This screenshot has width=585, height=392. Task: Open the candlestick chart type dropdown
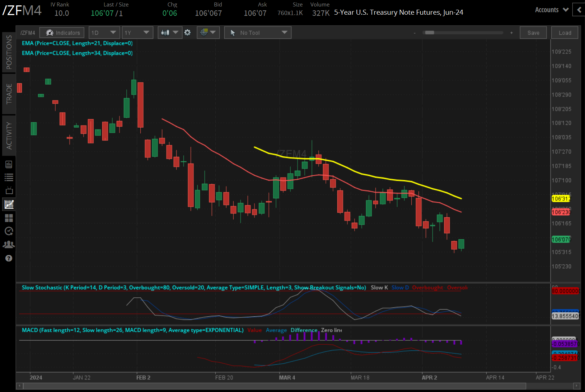(x=170, y=33)
